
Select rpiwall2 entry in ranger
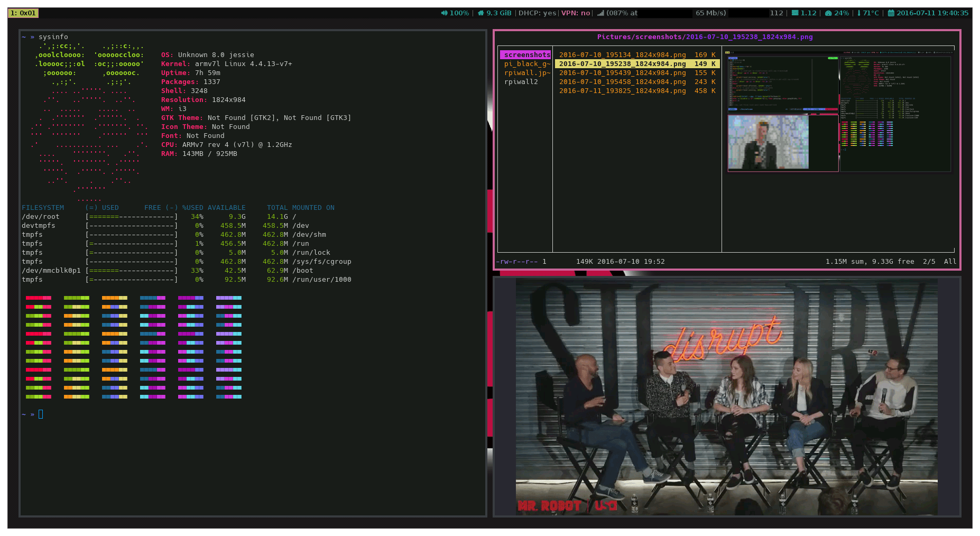click(x=521, y=82)
